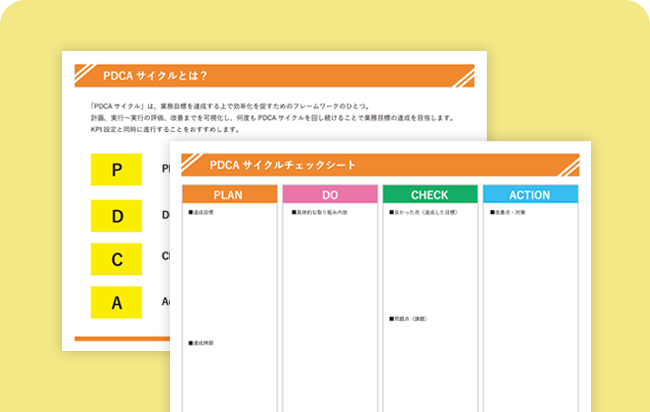Click the green CHECK column header
The width and height of the screenshot is (650, 412).
tap(429, 194)
